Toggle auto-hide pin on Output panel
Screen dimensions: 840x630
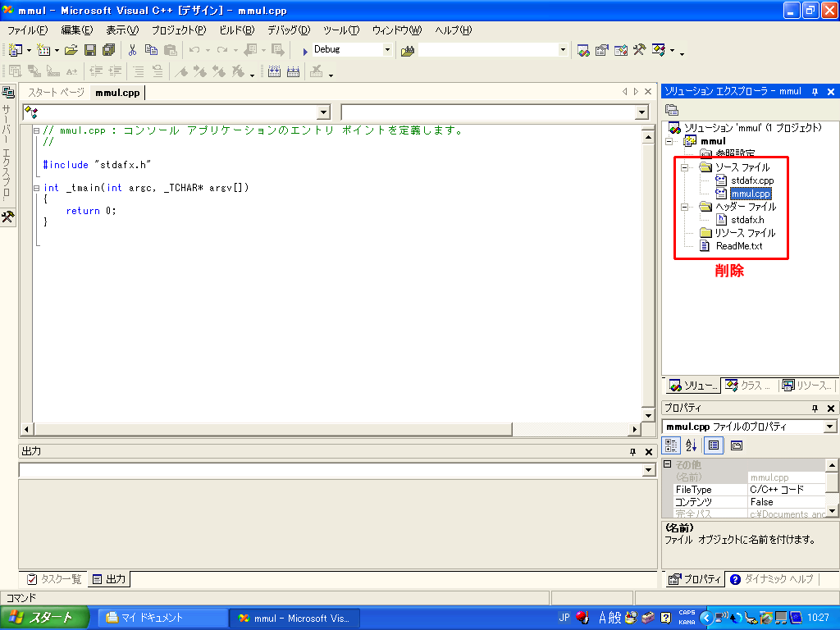pyautogui.click(x=632, y=452)
